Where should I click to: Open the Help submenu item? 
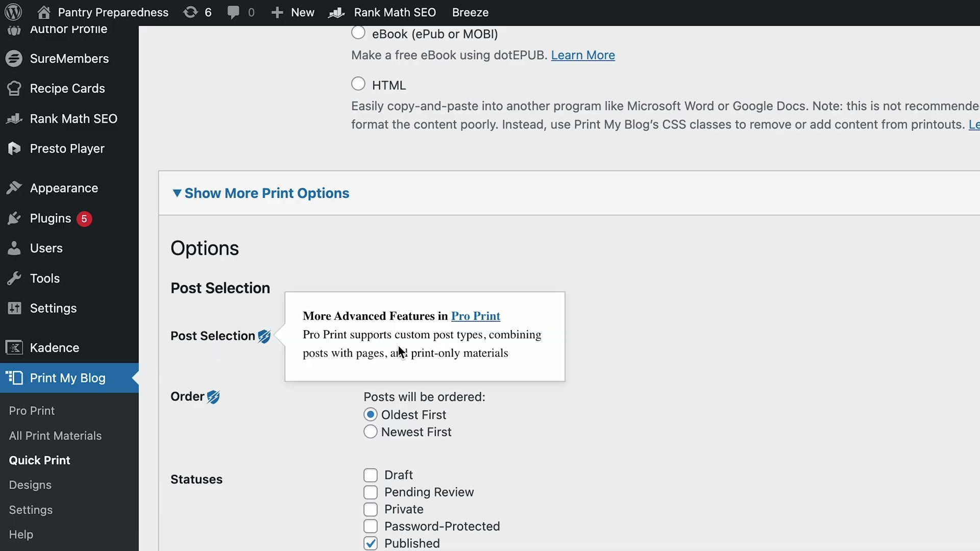pos(21,534)
